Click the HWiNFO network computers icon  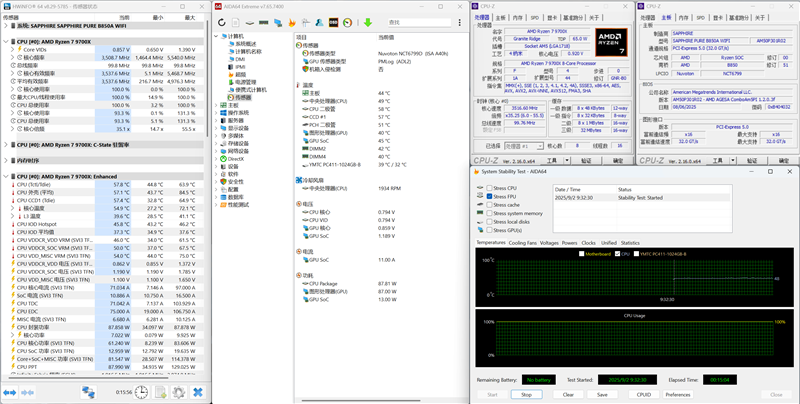point(89,392)
